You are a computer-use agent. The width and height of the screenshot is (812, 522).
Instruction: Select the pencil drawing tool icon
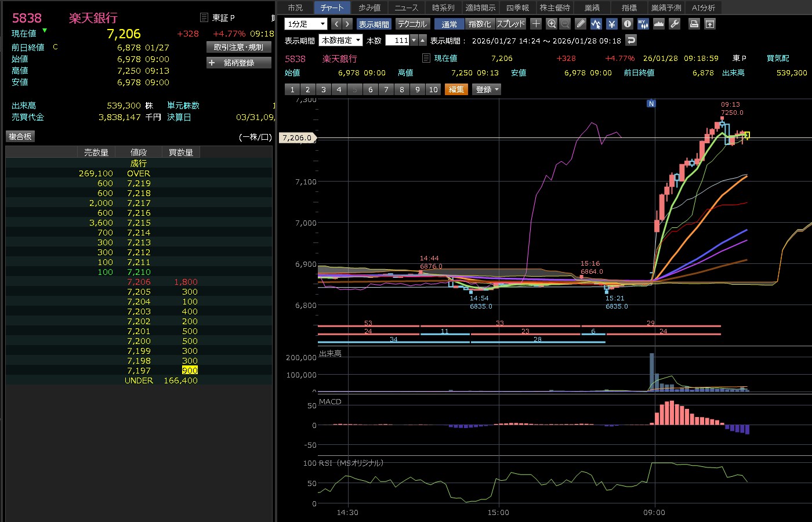(581, 24)
